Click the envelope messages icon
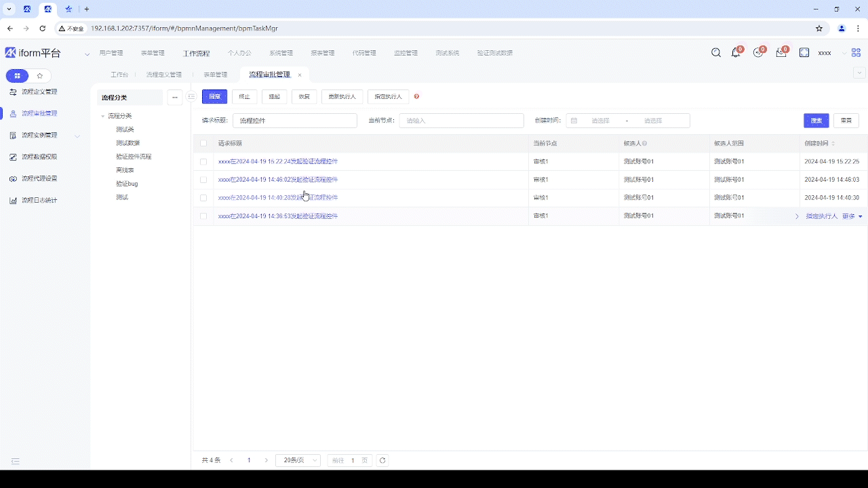 point(781,53)
